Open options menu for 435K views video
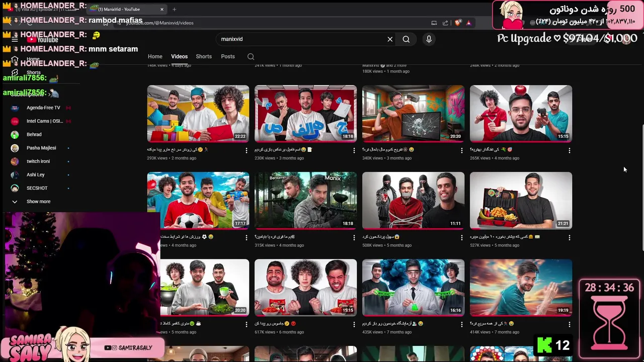 461,325
